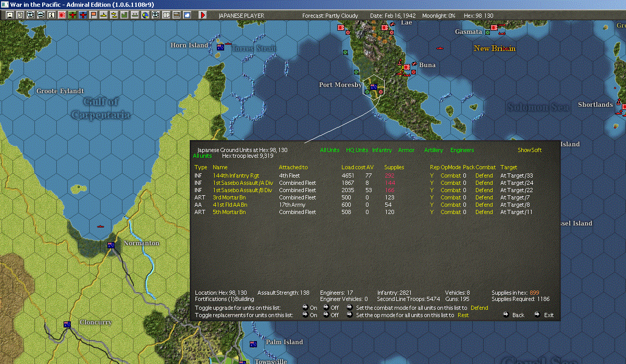The image size is (626, 364).
Task: Click the info 'i' toolbar icon
Action: coord(51,15)
